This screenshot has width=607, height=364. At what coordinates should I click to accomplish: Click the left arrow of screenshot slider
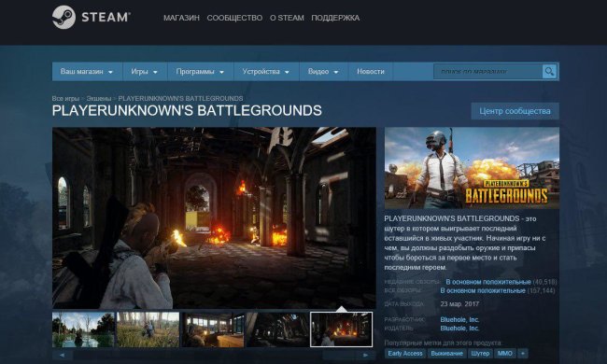point(62,355)
